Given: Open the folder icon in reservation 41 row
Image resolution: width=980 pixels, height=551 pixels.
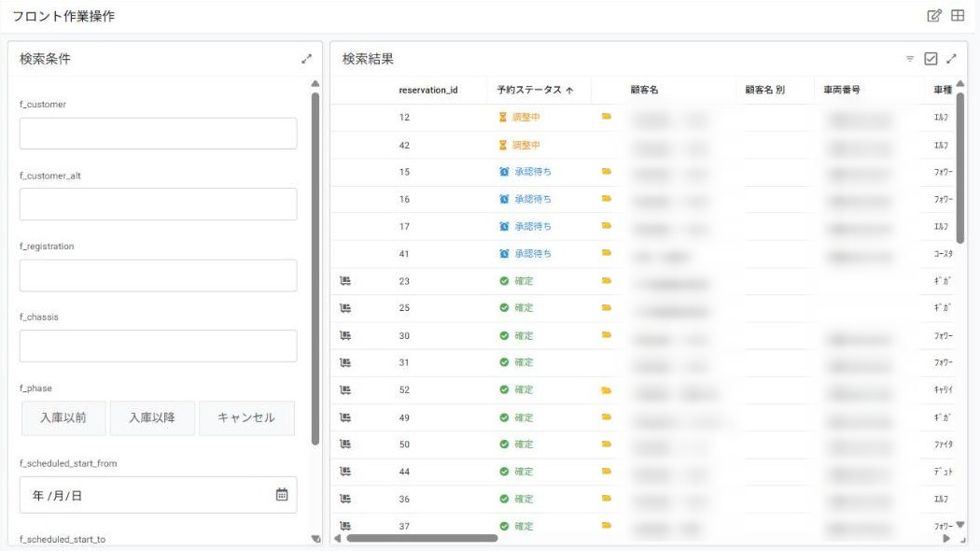Looking at the screenshot, I should [x=607, y=253].
